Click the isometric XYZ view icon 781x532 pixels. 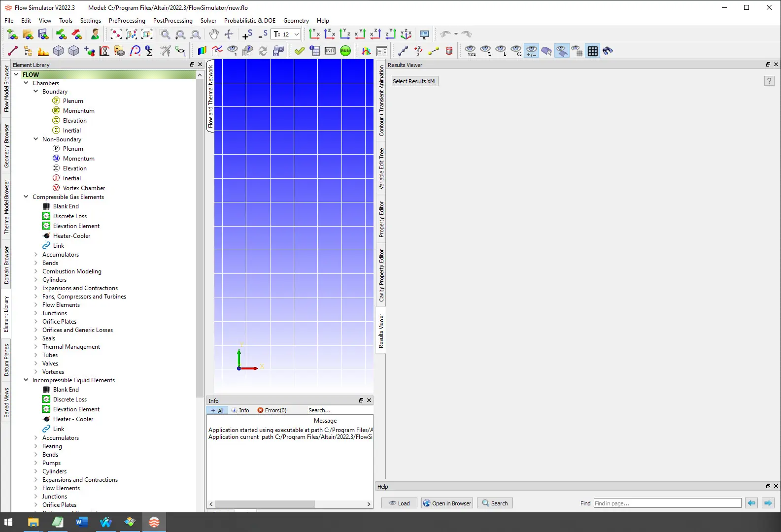[406, 34]
